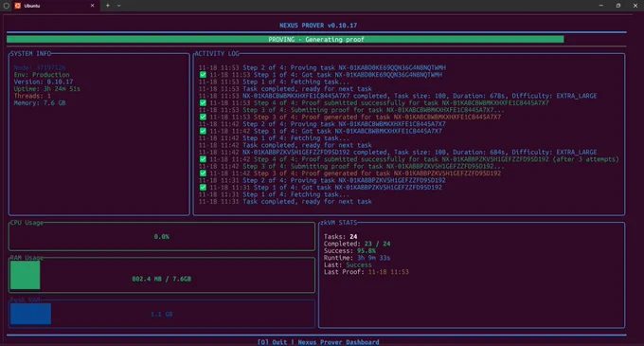Select the Uptime: 3h 24m 51s line
This screenshot has width=644, height=346.
tap(46, 89)
